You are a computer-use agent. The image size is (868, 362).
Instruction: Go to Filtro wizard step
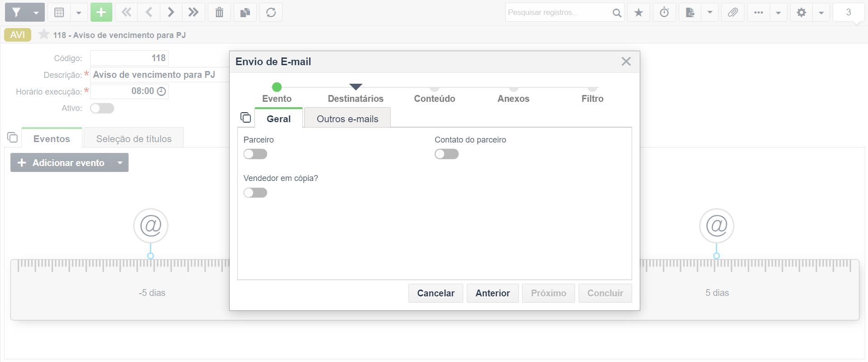pos(592,95)
